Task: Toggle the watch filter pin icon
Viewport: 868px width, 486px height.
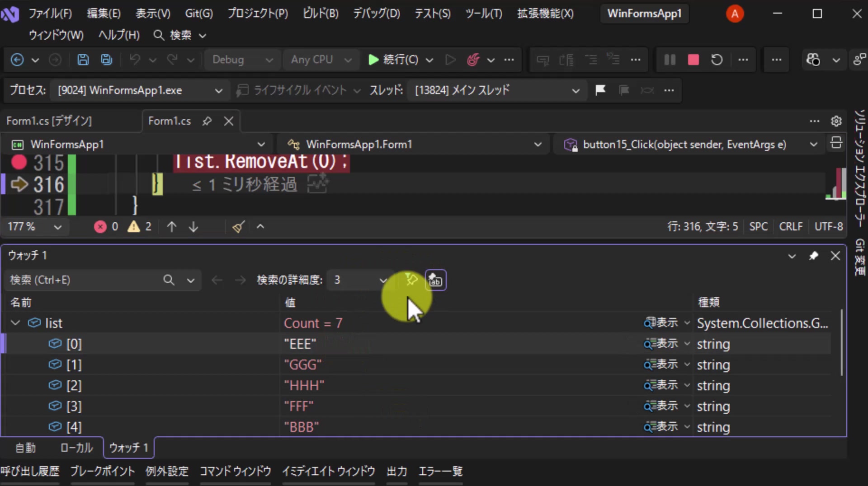Action: [411, 280]
